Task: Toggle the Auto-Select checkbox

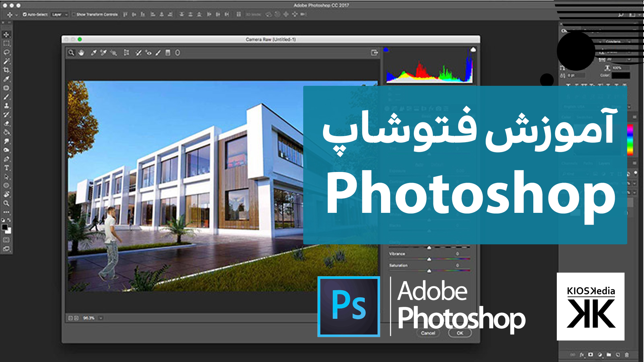Action: click(x=24, y=14)
